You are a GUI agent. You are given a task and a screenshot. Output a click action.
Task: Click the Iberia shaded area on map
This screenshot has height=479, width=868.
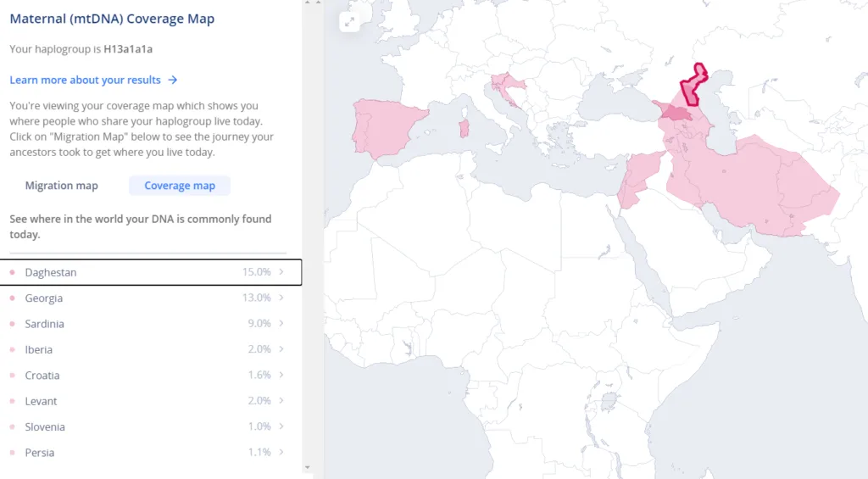(387, 129)
